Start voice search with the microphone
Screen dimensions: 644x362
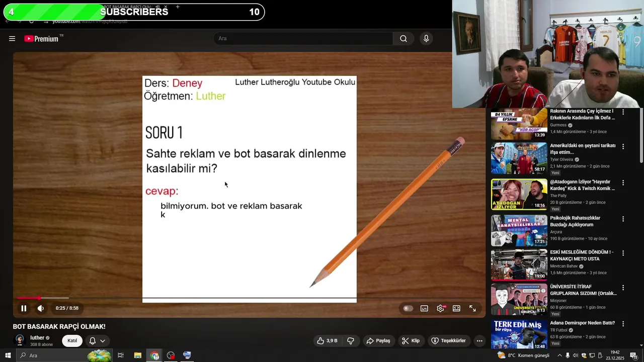426,39
